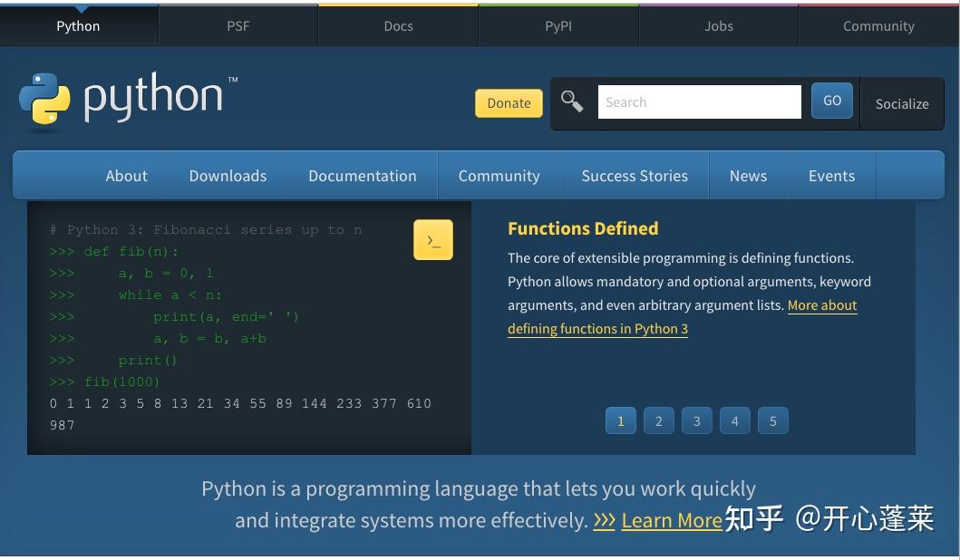Select slide 3 in the code carousel

pos(697,420)
